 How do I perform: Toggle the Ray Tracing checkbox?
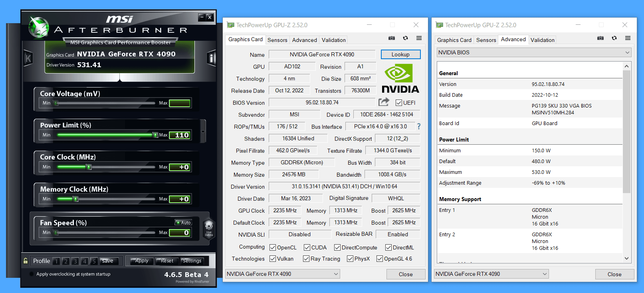tap(306, 259)
